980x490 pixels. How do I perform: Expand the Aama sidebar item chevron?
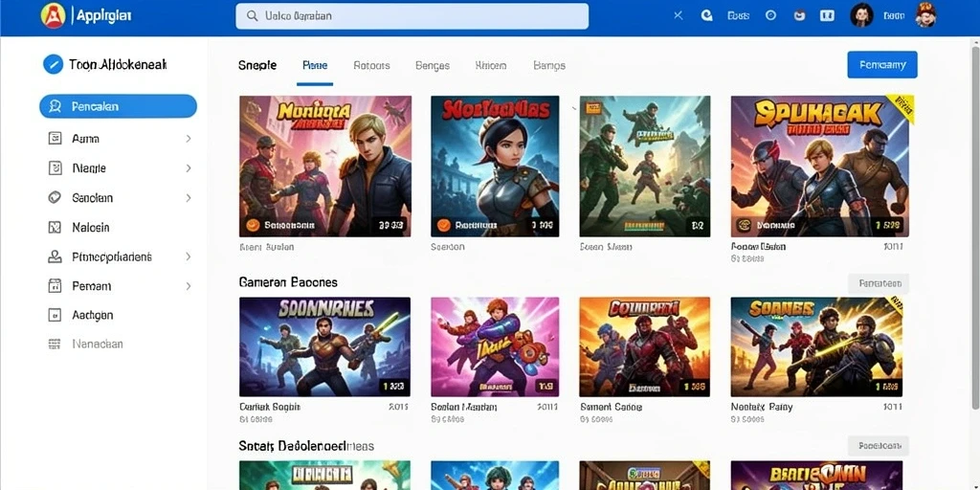[x=189, y=139]
